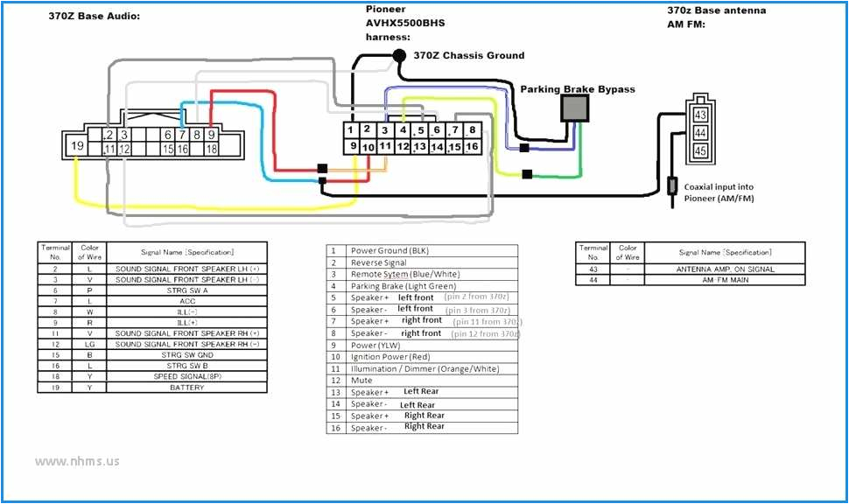Click the "Mute" row in Pioneer table

[x=421, y=381]
